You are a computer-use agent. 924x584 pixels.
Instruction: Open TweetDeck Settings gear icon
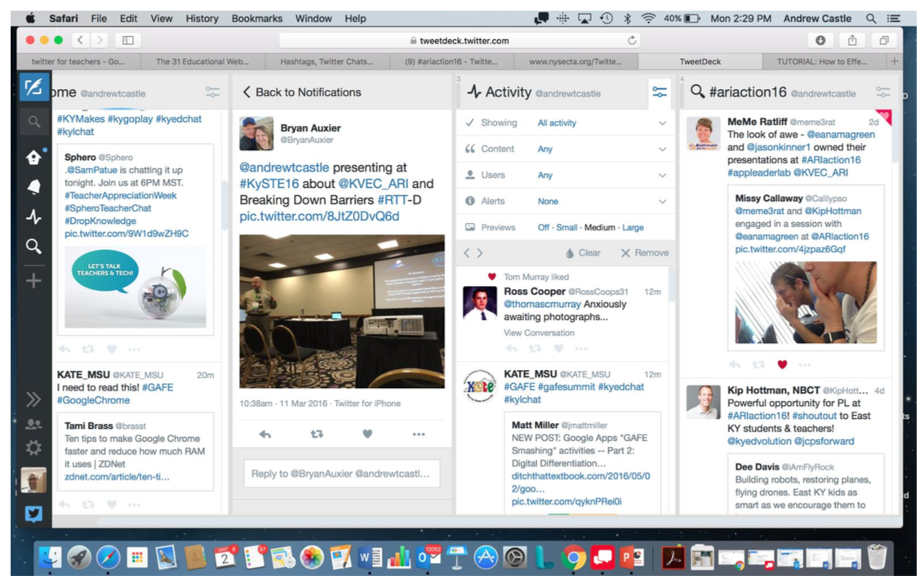pos(33,448)
